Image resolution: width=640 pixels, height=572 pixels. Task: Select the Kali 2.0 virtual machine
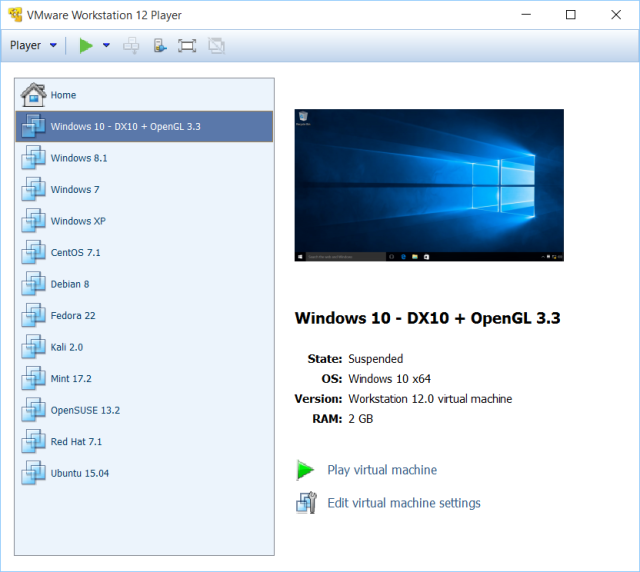(x=66, y=347)
